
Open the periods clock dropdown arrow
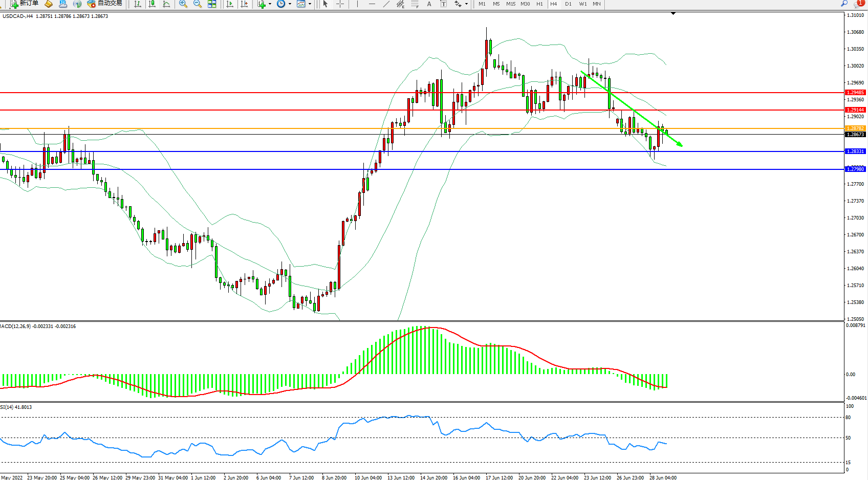pos(290,4)
